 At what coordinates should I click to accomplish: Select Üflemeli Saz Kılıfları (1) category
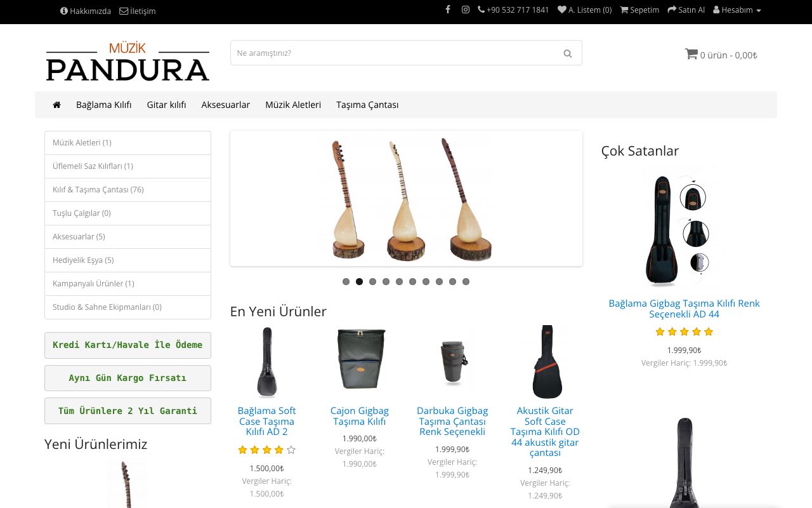[x=128, y=166]
